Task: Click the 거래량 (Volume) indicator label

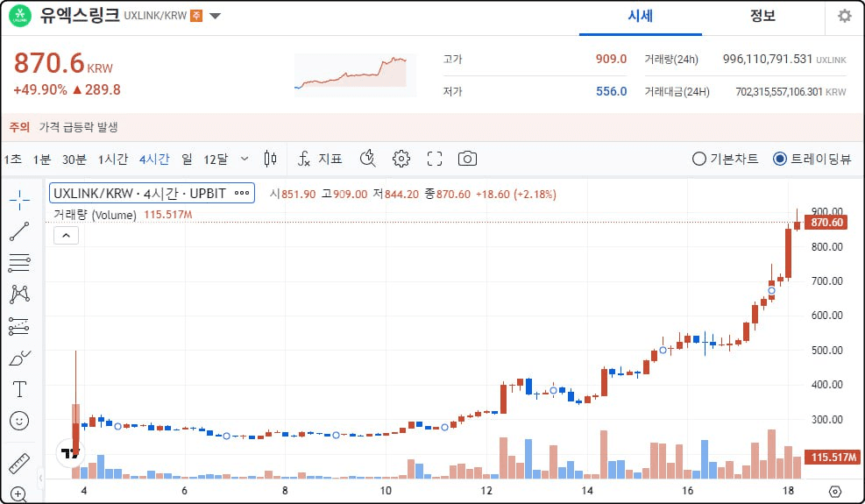Action: pyautogui.click(x=95, y=215)
